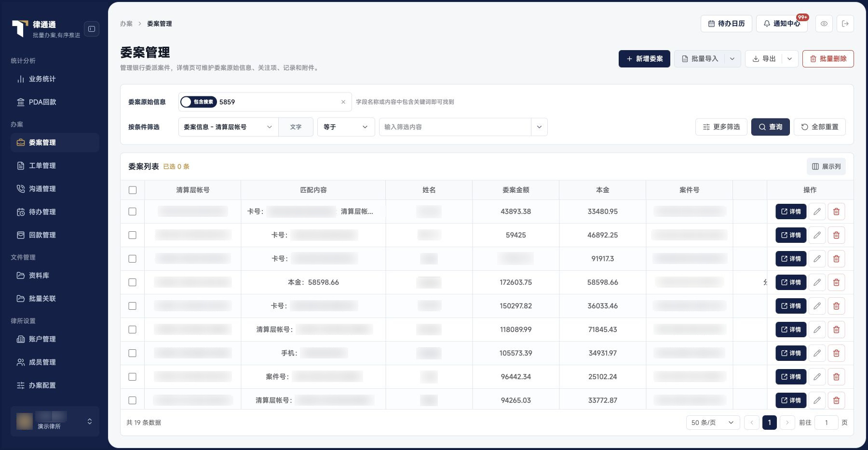Clear the 5859 search with the X icon
This screenshot has height=450, width=868.
(343, 102)
